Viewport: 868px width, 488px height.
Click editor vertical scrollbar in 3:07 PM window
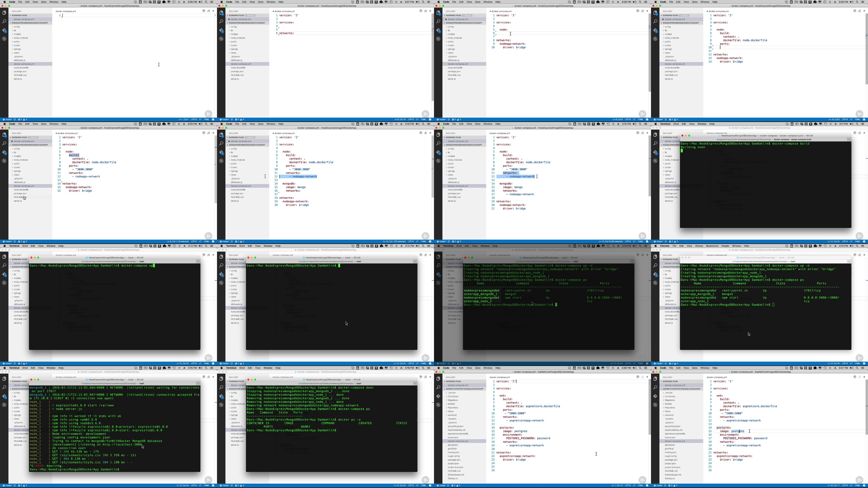point(433,57)
